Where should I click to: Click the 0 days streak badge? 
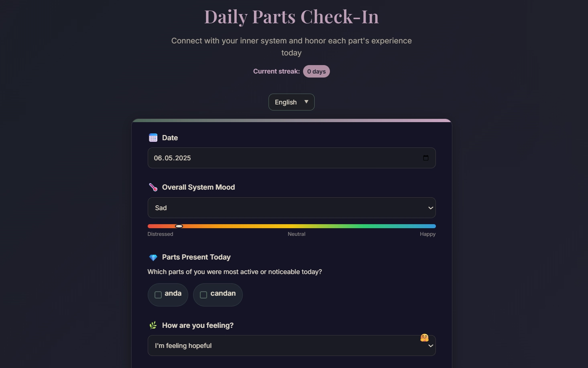[316, 72]
